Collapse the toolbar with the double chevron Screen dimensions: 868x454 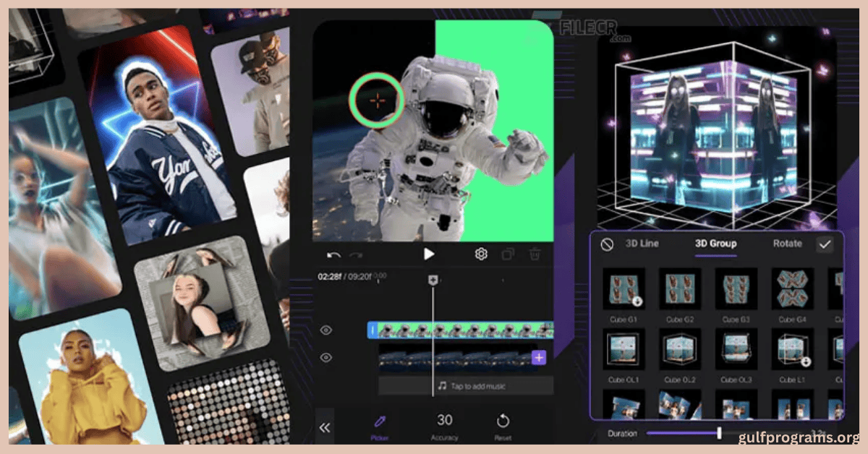click(x=325, y=428)
